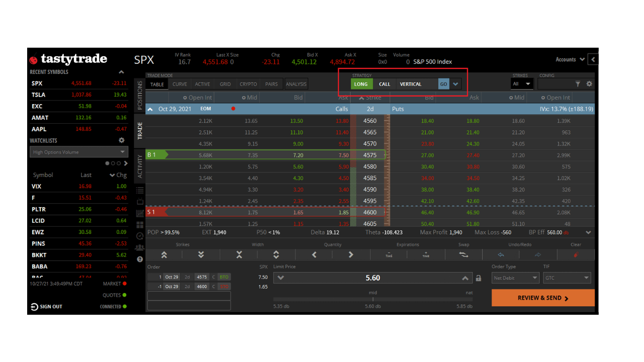Increase order quantity with the right arrow

coord(351,255)
